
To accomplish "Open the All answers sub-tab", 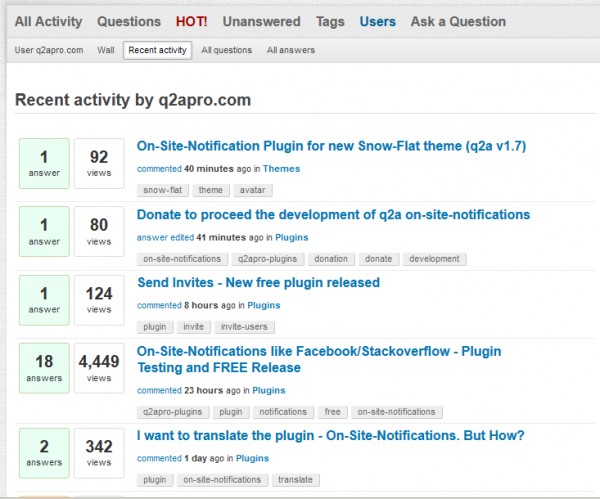I will (x=291, y=50).
